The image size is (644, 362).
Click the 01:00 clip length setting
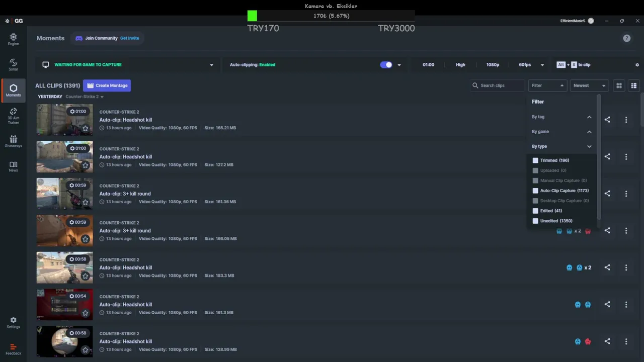428,65
